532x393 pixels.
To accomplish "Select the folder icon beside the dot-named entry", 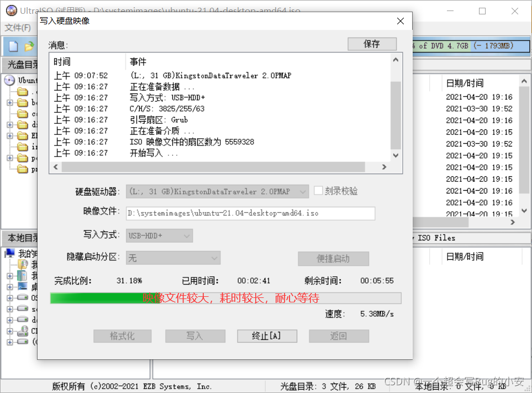I will tap(23, 92).
